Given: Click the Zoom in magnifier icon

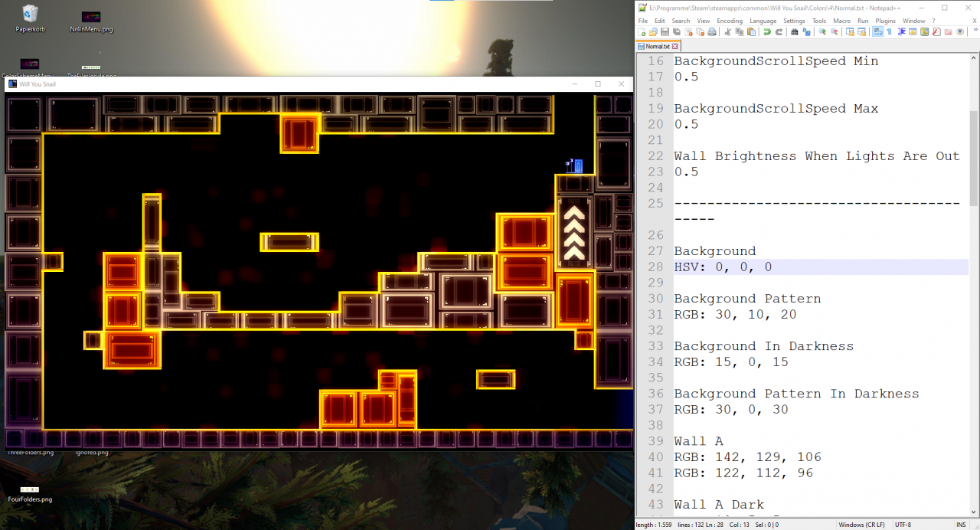Looking at the screenshot, I should [822, 31].
